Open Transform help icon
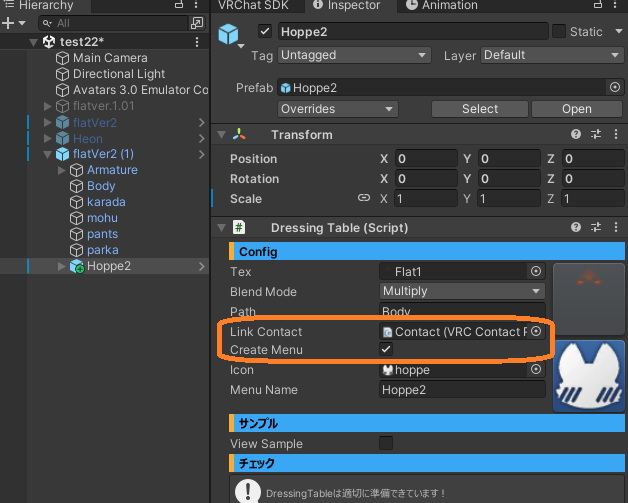 pos(576,134)
